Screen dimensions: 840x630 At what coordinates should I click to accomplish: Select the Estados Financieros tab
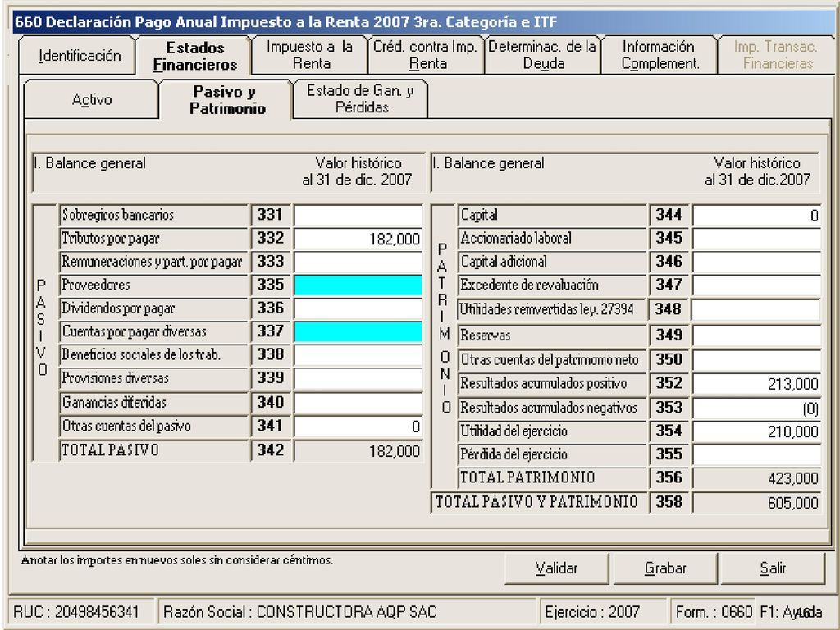click(x=194, y=56)
